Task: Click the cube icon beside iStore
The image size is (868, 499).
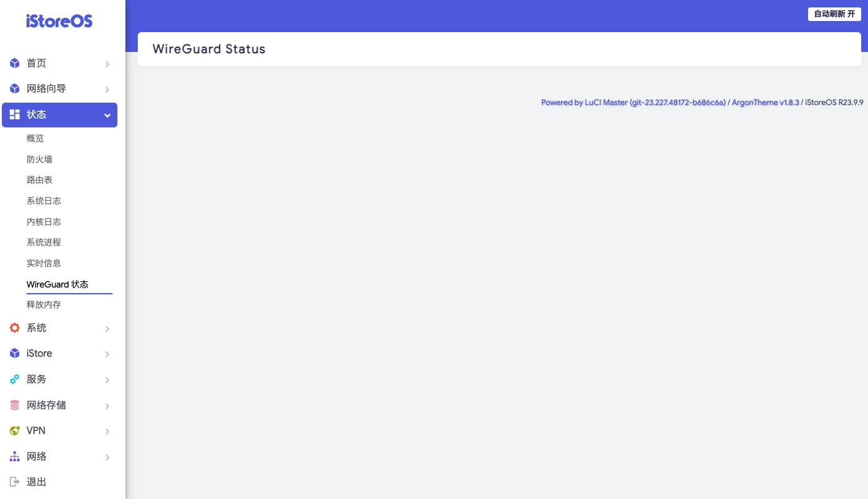Action: (15, 354)
